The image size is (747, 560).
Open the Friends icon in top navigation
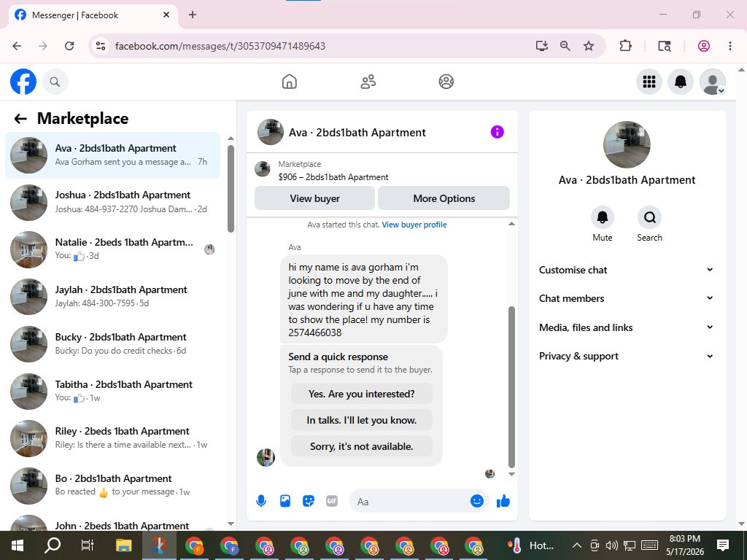tap(368, 82)
